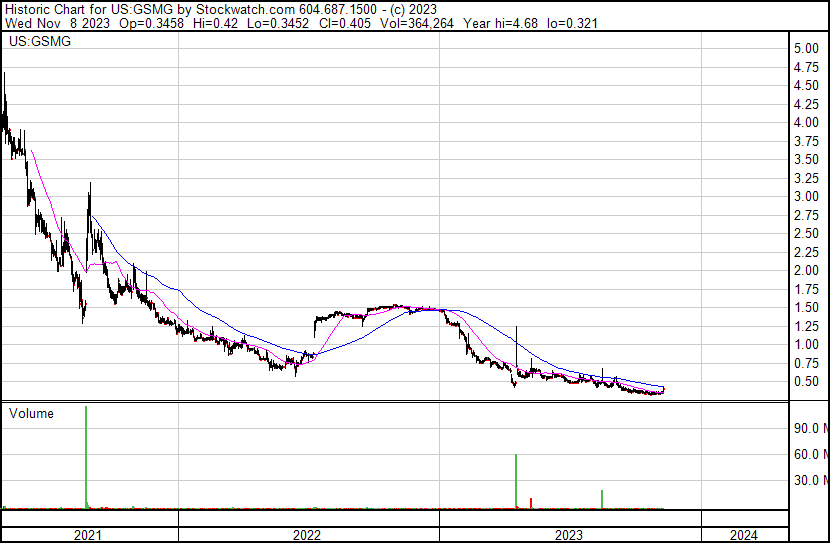Click the 2021 year label on time axis
The image size is (830, 543).
pos(89,535)
